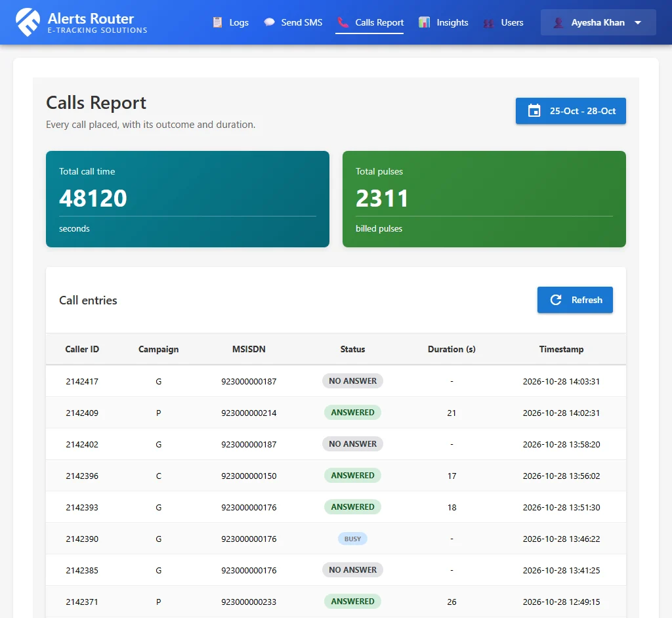The image size is (672, 618).
Task: Click the Logs notepad icon
Action: [x=218, y=22]
